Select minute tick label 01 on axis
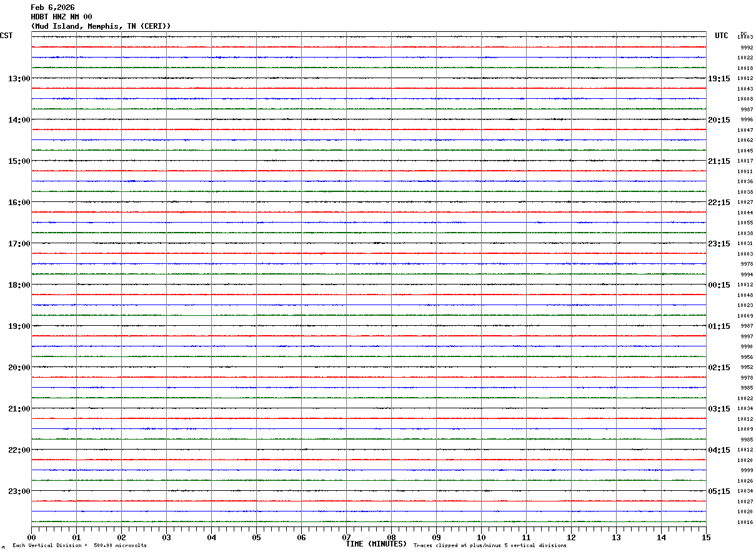Viewport: 756px width, 554px height. (76, 537)
